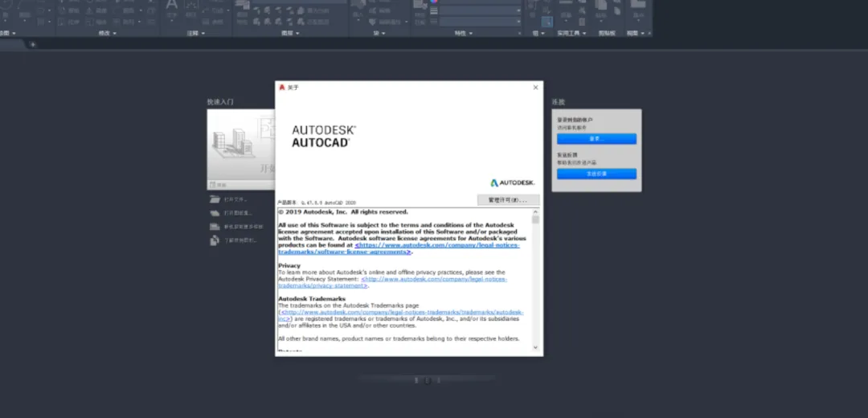Screen dimensions: 868x418
Task: Click the blue 发送反馈 button
Action: point(596,174)
